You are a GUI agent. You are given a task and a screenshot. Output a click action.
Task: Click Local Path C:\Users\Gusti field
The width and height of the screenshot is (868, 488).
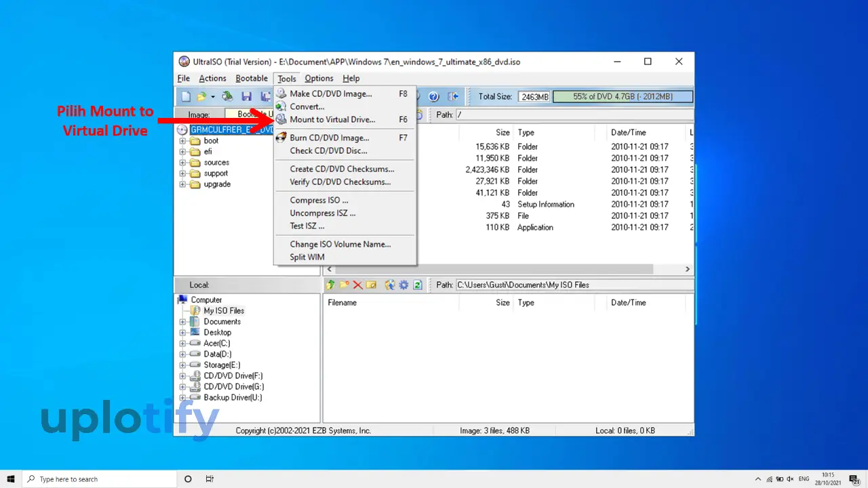pyautogui.click(x=574, y=285)
